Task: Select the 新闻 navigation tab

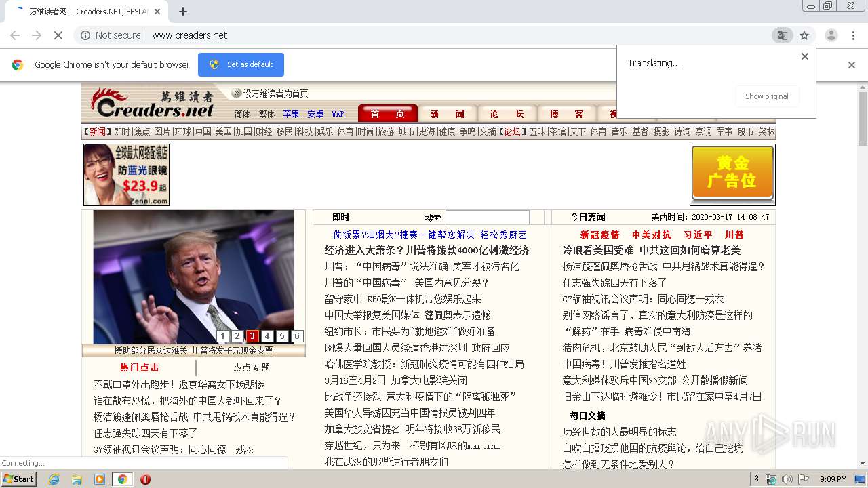Action: [x=447, y=114]
